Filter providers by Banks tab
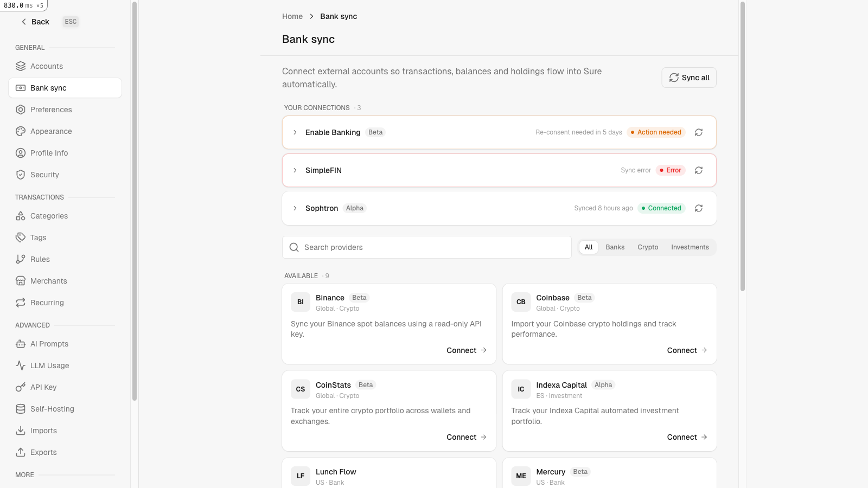Screen dimensions: 868x488 pyautogui.click(x=615, y=247)
